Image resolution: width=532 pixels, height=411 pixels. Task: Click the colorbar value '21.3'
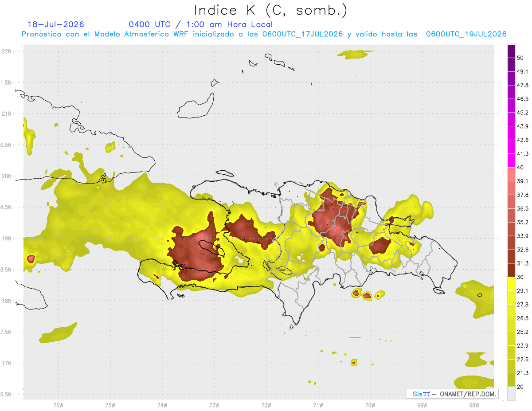[x=523, y=373]
